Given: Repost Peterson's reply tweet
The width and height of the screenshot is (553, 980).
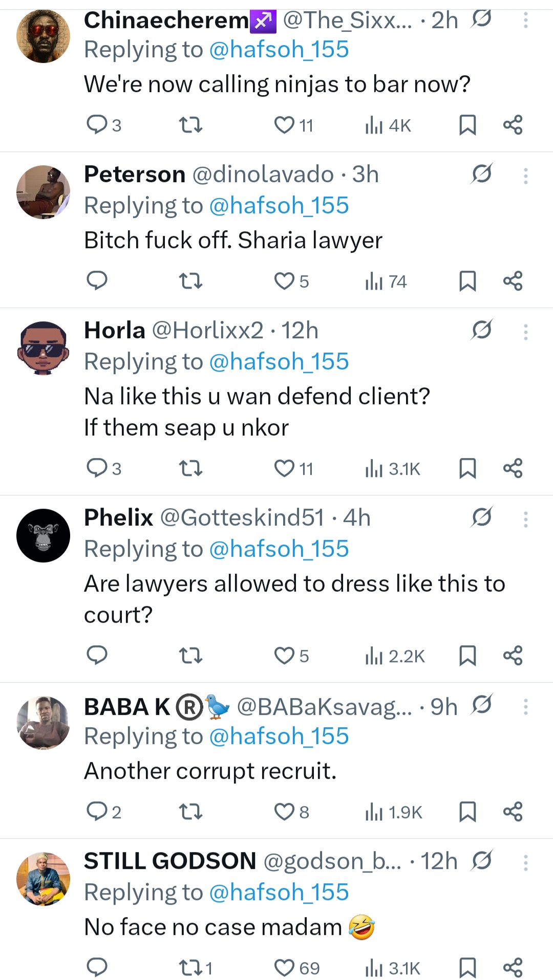Looking at the screenshot, I should 190,281.
